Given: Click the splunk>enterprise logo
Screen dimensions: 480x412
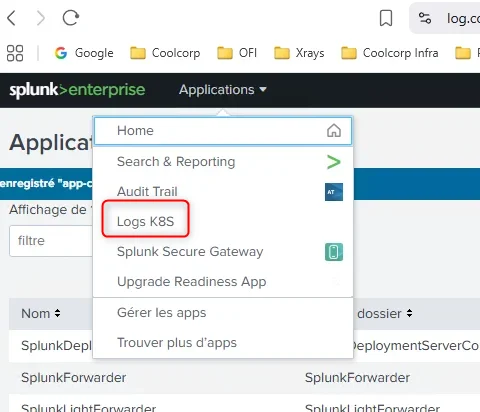Looking at the screenshot, I should (x=77, y=90).
